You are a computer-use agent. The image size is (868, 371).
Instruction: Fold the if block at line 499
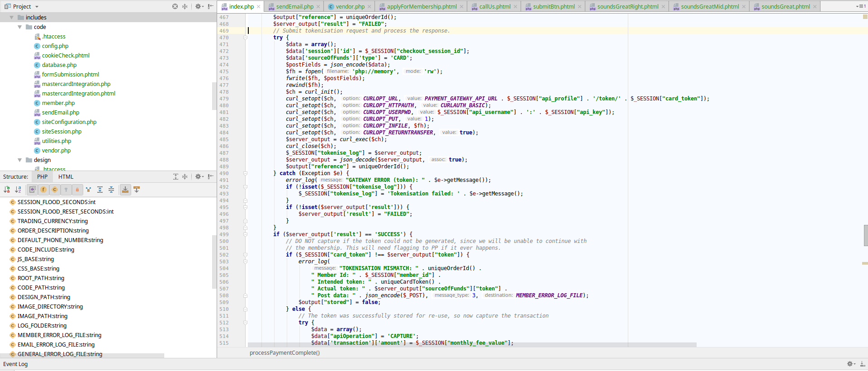(246, 234)
